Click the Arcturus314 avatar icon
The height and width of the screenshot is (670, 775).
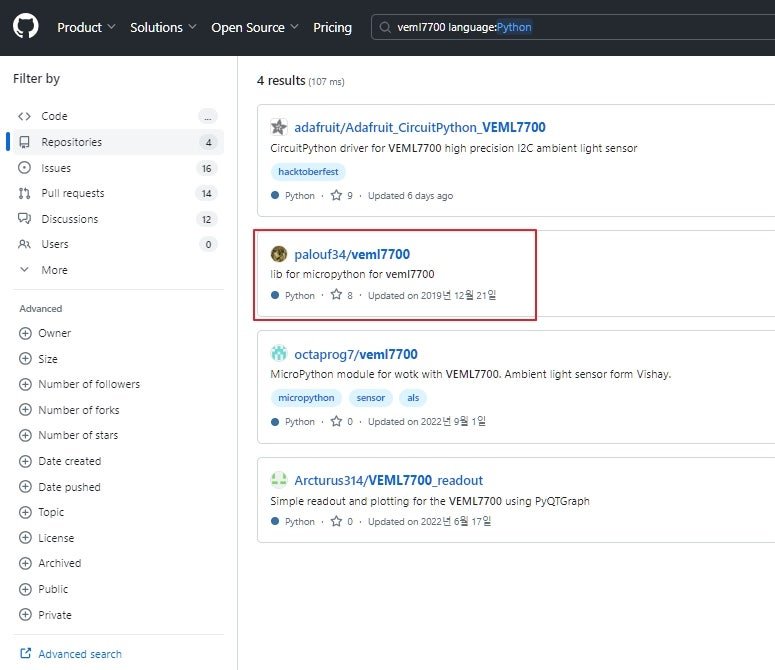click(x=279, y=479)
